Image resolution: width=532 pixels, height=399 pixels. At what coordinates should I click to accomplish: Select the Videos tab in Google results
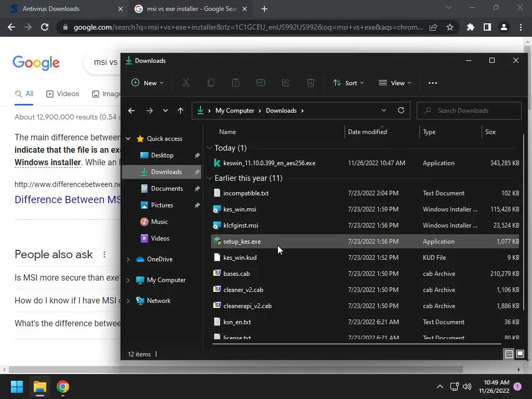[62, 94]
